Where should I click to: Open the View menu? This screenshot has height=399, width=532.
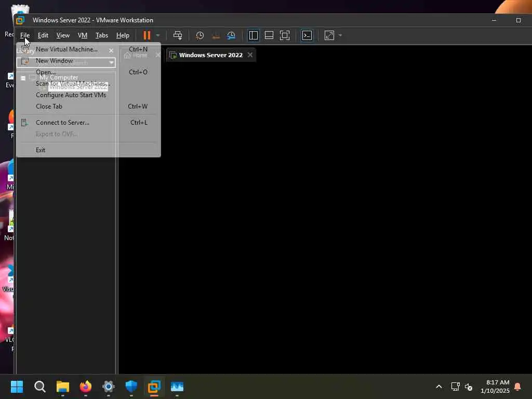pos(63,35)
